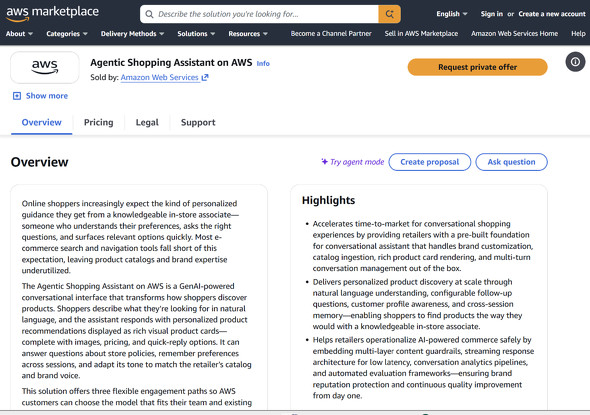Click the sparkle Try agent mode icon
The image size is (590, 415).
click(x=324, y=162)
